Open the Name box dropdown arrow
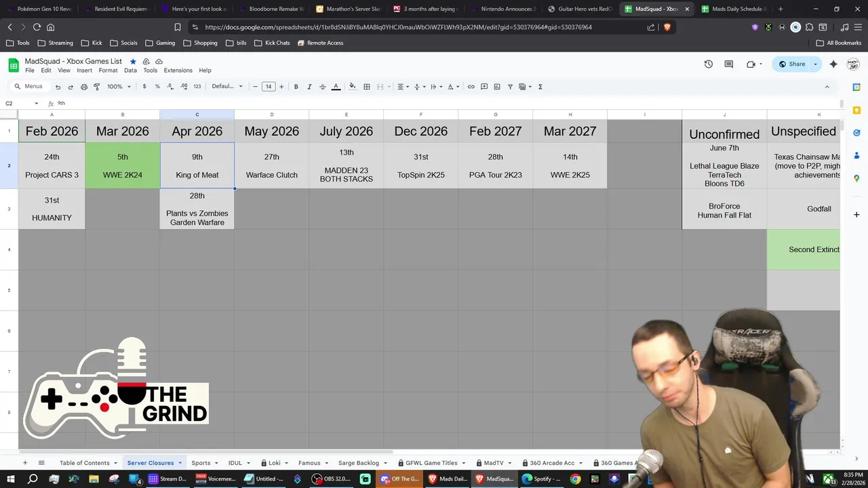 pos(37,104)
